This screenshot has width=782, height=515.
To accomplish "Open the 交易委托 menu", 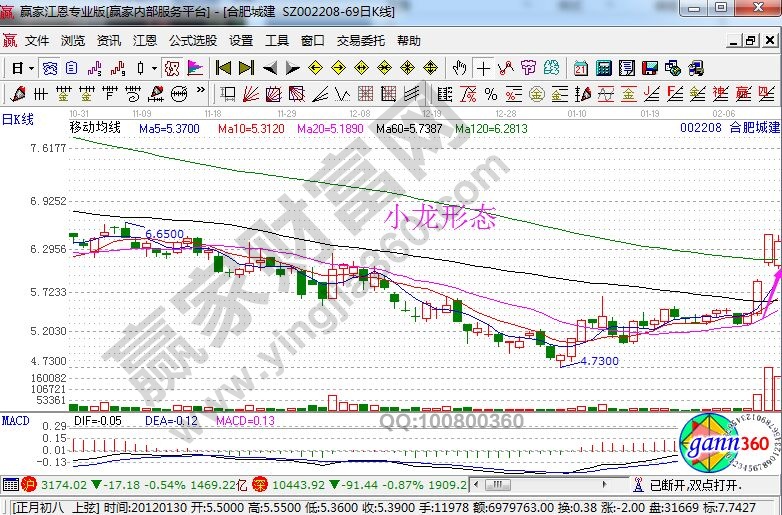I will point(360,41).
